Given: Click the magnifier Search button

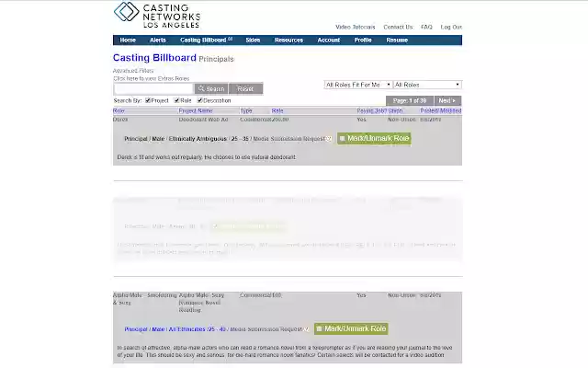Looking at the screenshot, I should (211, 88).
